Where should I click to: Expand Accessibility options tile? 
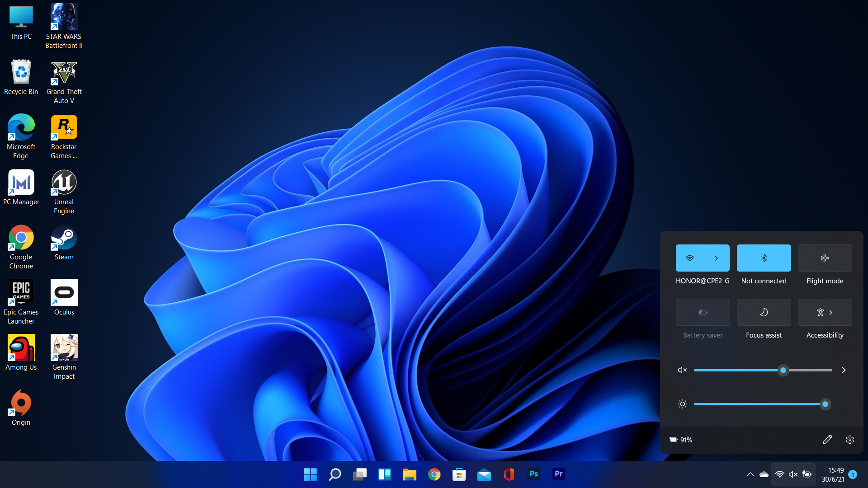(825, 312)
